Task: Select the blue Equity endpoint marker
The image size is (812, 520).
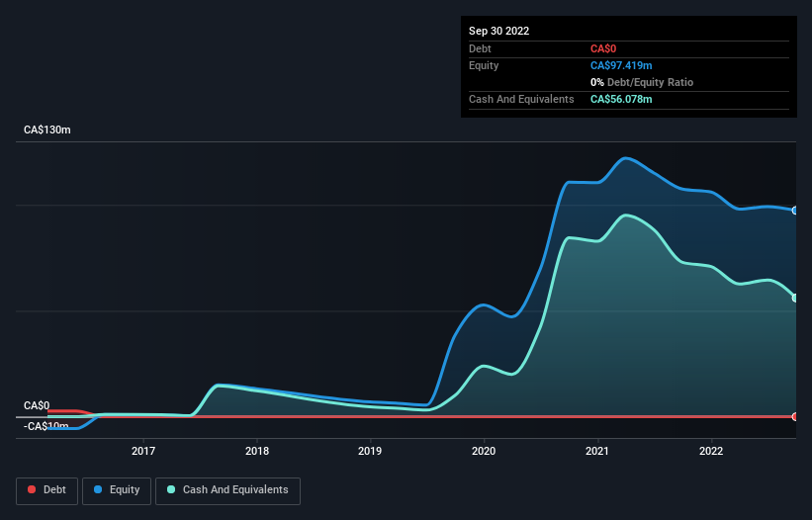Action: coord(795,211)
